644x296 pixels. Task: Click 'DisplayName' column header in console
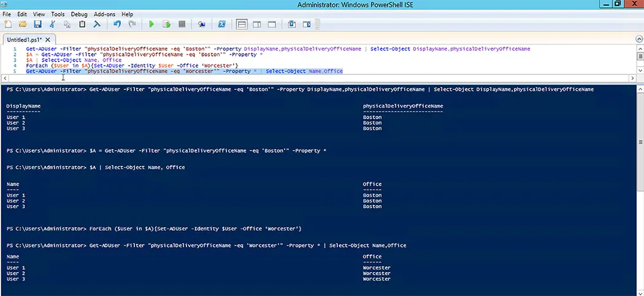tap(23, 106)
